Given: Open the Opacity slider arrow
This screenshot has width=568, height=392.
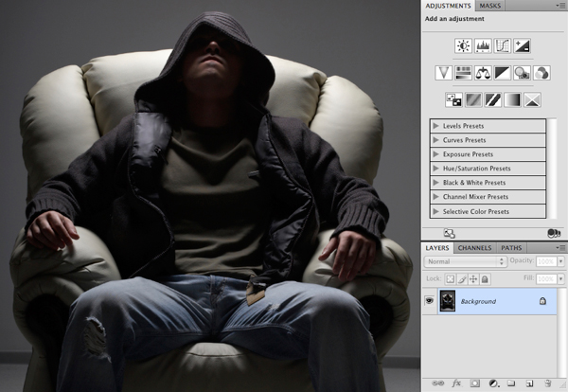Looking at the screenshot, I should 559,261.
